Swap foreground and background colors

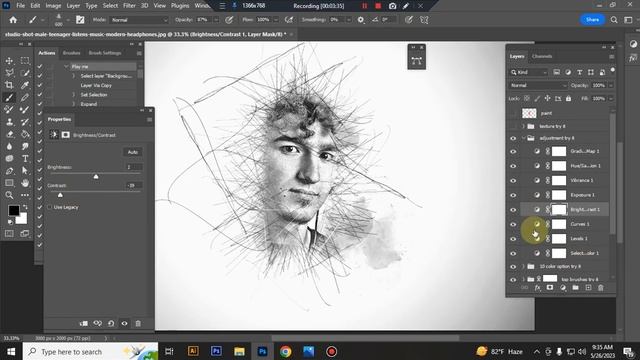pyautogui.click(x=25, y=207)
